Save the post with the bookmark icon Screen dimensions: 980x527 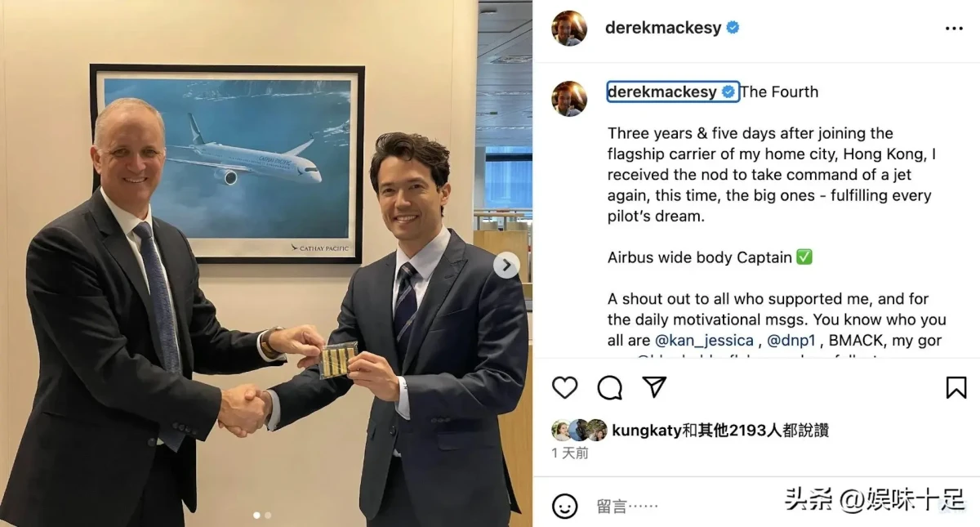click(956, 387)
